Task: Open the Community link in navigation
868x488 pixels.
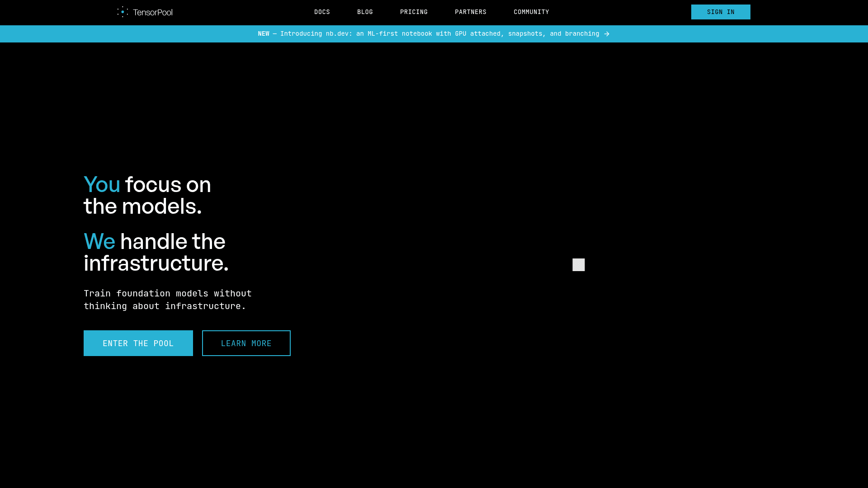Action: click(531, 12)
